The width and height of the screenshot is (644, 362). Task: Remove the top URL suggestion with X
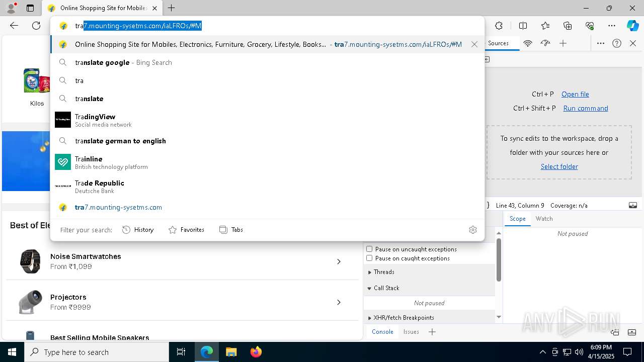tap(474, 44)
